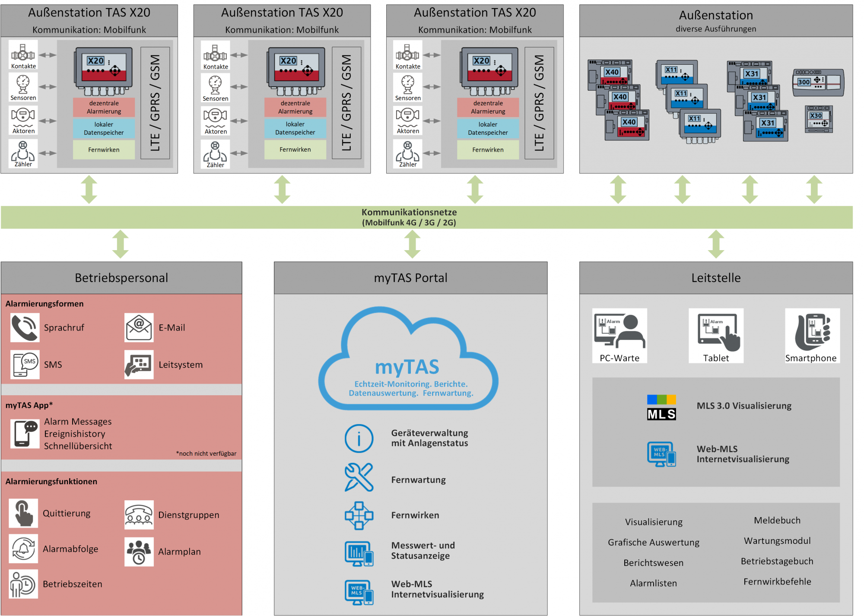This screenshot has height=616, width=864.
Task: Click the Dienstgruppen group phone icon
Action: [139, 515]
